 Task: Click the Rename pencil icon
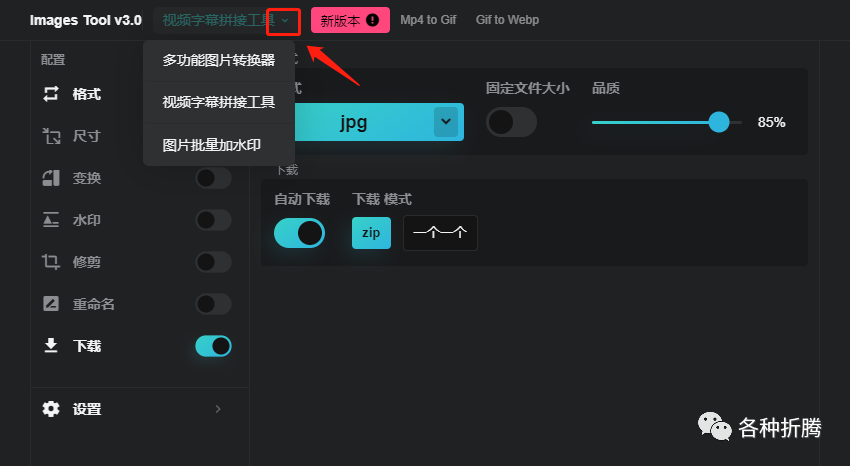[x=51, y=304]
